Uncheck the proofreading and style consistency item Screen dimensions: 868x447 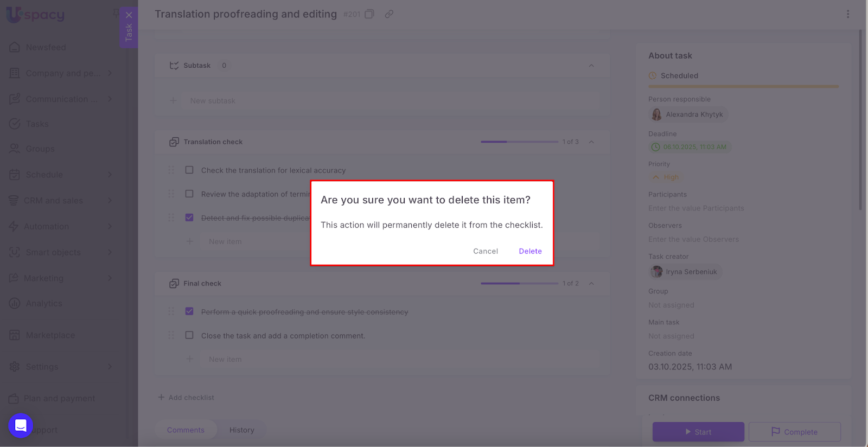[x=189, y=312]
